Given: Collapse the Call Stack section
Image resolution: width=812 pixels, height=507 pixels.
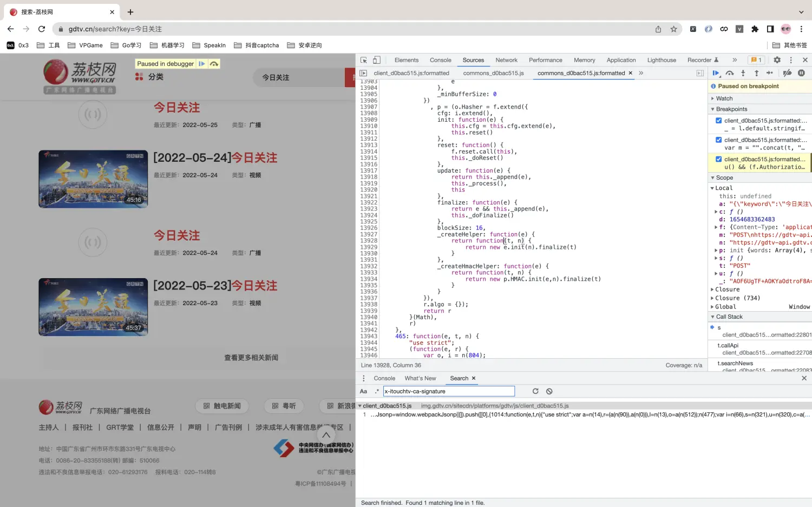Looking at the screenshot, I should [x=729, y=317].
